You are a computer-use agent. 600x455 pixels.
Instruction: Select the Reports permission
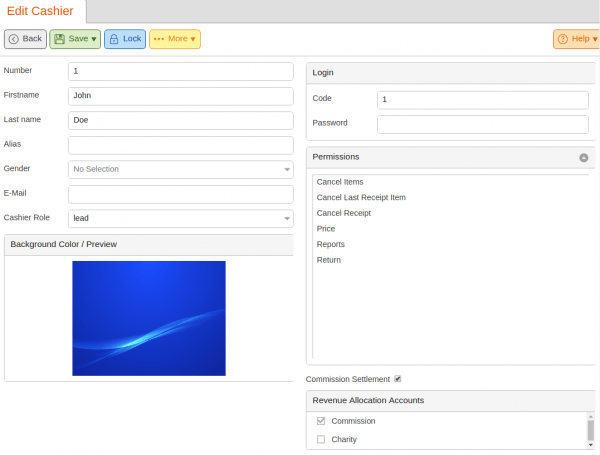(x=450, y=245)
